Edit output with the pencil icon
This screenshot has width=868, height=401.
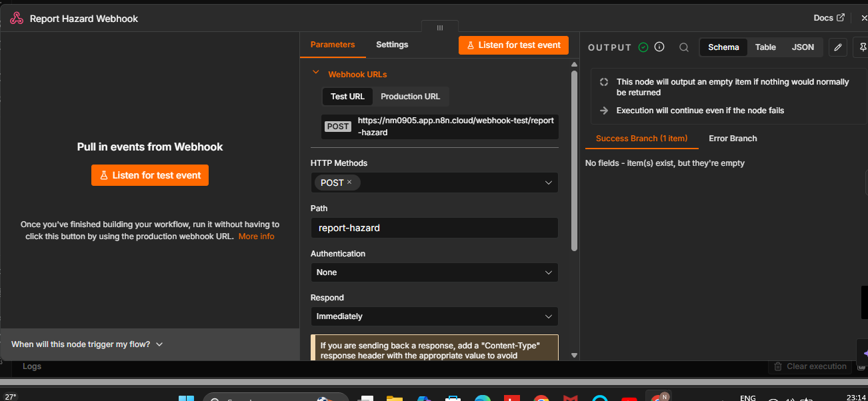pos(838,47)
